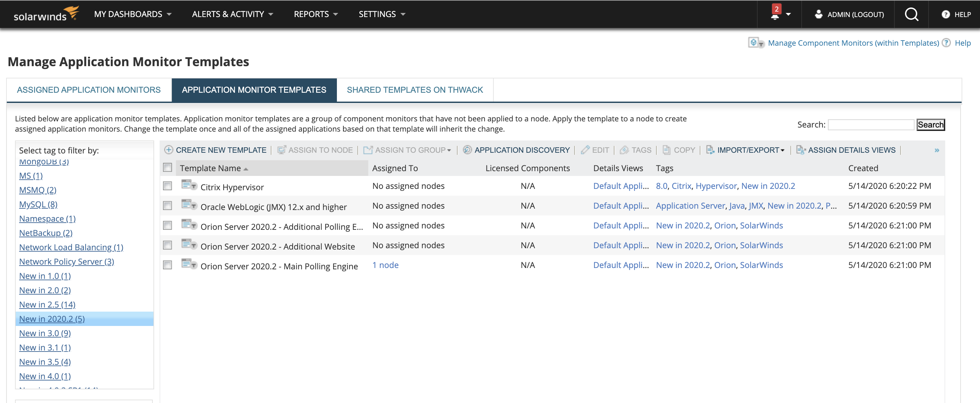The width and height of the screenshot is (980, 403).
Task: Click the Help question mark icon in header
Action: click(945, 14)
